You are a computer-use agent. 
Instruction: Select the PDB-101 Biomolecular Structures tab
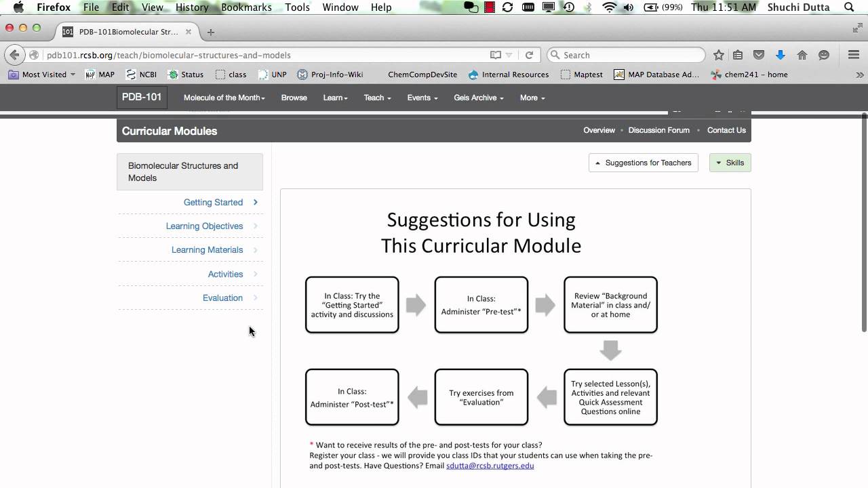[126, 32]
